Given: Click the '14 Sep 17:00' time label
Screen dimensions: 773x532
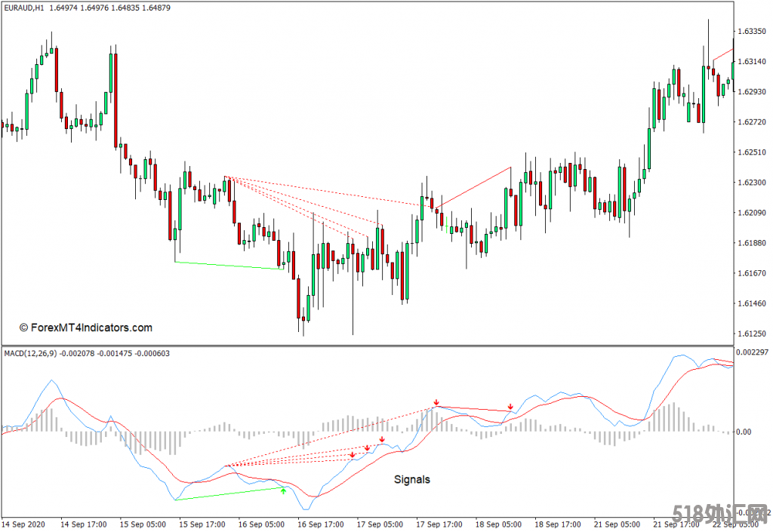Looking at the screenshot, I should point(83,524).
